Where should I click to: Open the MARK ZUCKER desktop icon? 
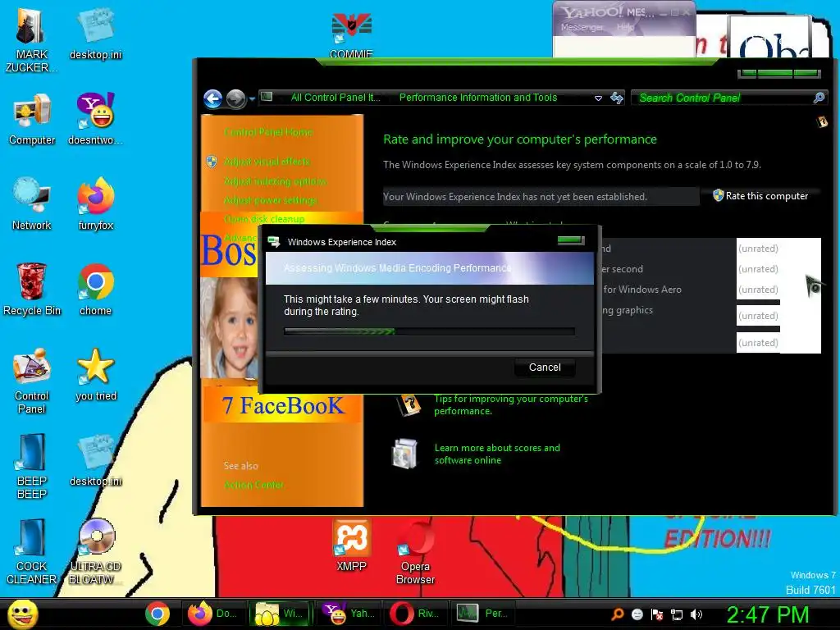click(x=32, y=40)
